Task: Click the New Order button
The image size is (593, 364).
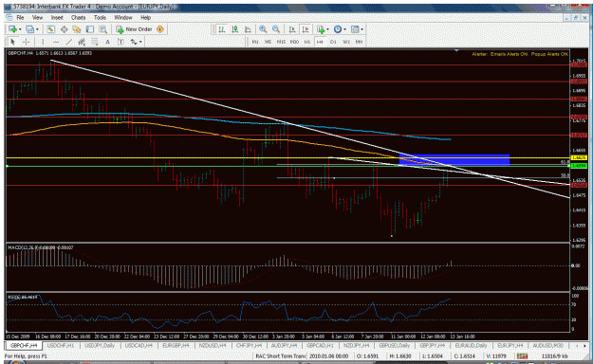Action: click(x=134, y=29)
